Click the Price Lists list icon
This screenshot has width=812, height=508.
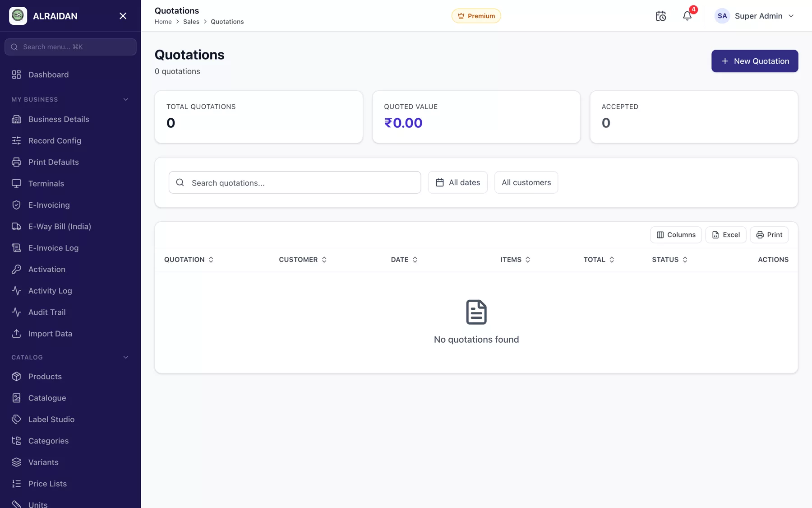tap(16, 484)
